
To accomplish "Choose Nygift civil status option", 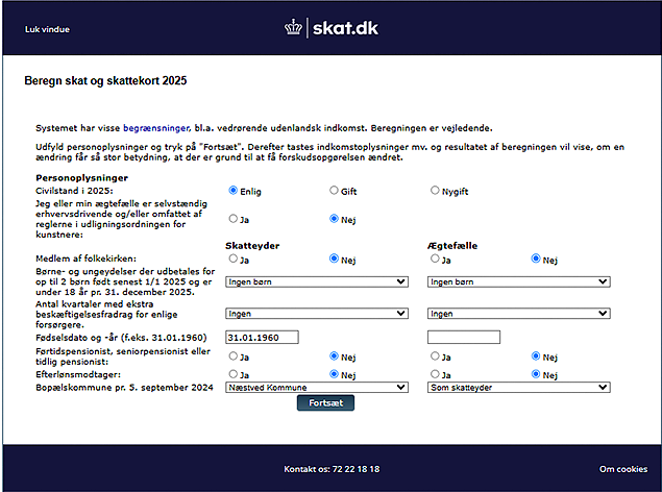I will point(435,190).
